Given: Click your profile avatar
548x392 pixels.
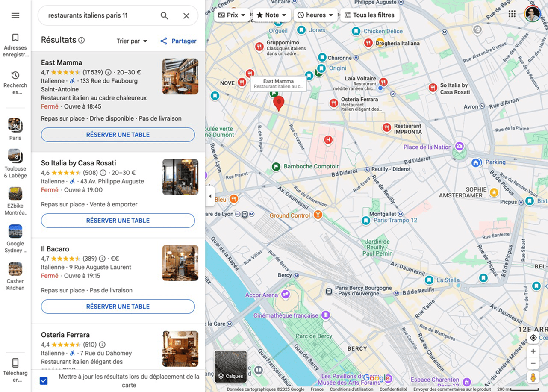Looking at the screenshot, I should (x=532, y=14).
